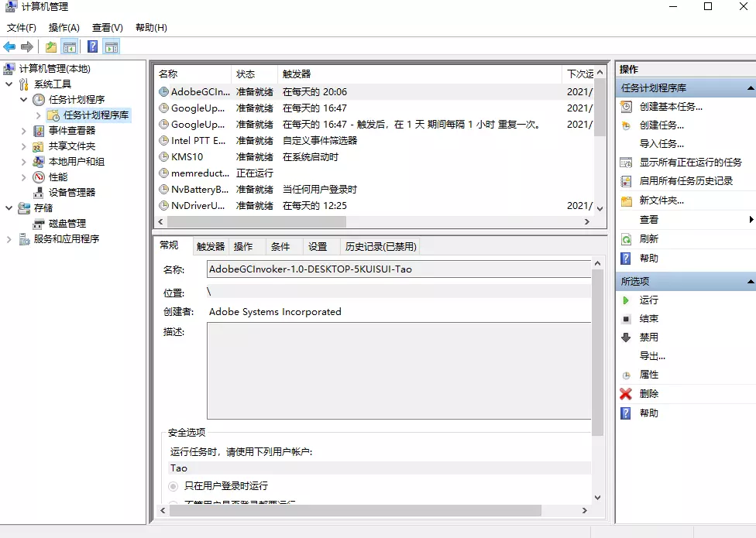Click the 新文件夹 folder icon
The image size is (756, 538).
coord(626,200)
